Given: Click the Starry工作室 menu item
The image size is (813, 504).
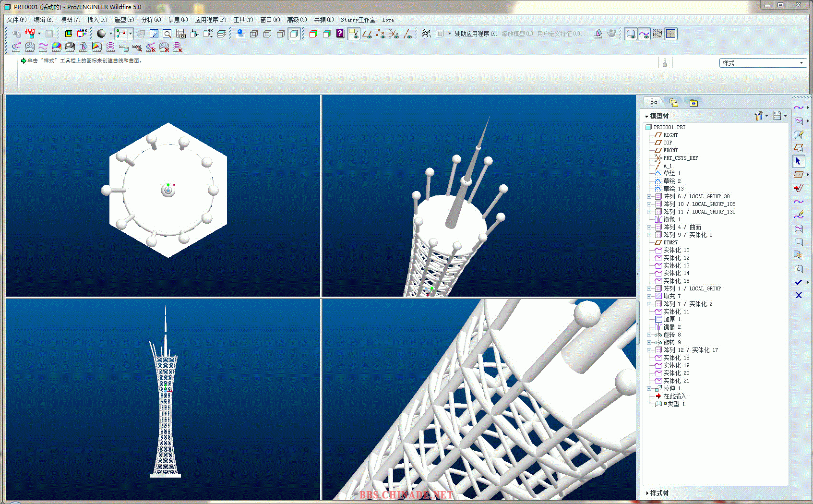Looking at the screenshot, I should (358, 20).
